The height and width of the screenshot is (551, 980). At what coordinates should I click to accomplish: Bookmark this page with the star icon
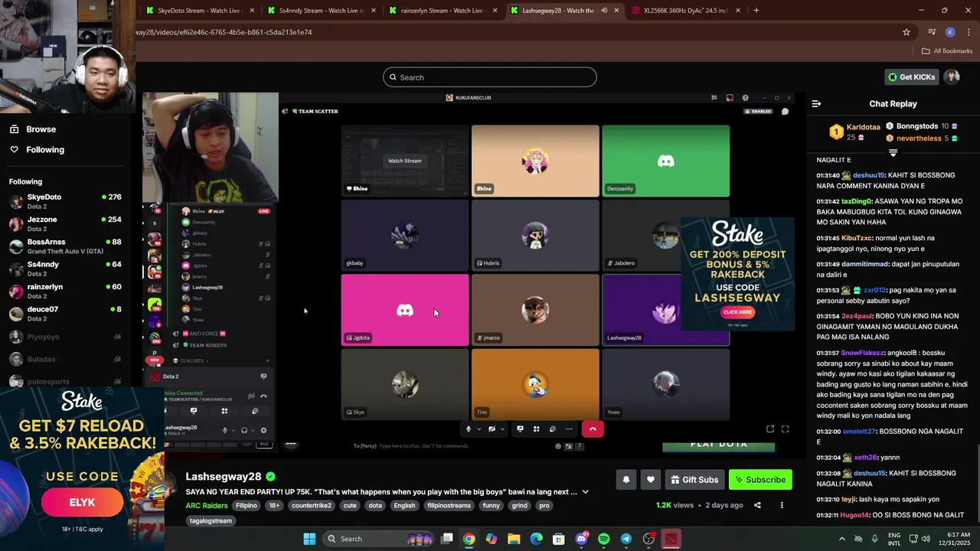click(x=906, y=32)
